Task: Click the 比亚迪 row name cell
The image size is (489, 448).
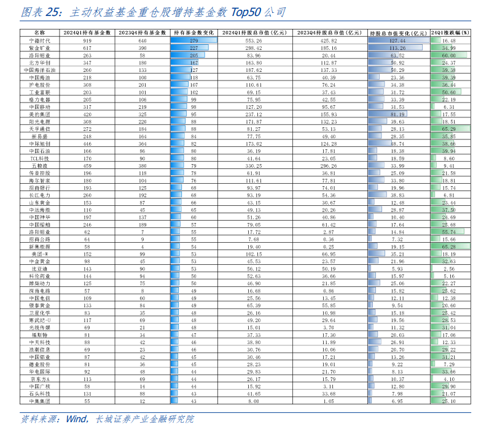Action: (x=40, y=269)
